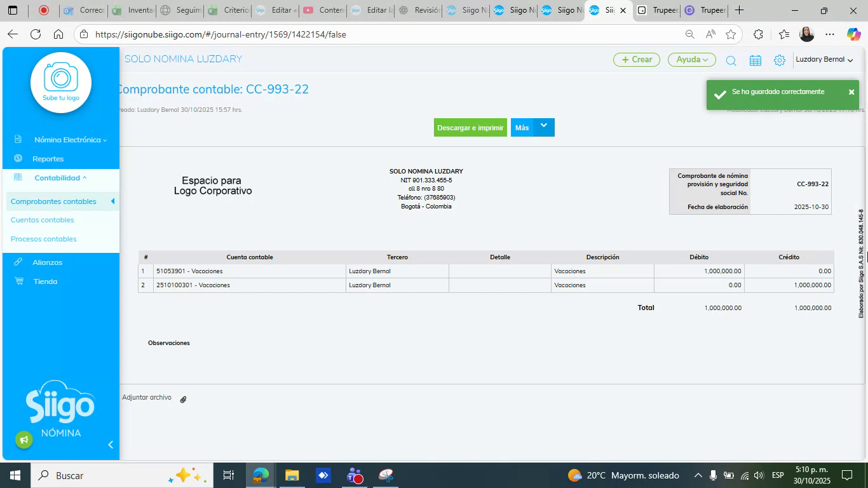The height and width of the screenshot is (488, 868).
Task: Switch to the Seguim tab
Action: point(180,10)
